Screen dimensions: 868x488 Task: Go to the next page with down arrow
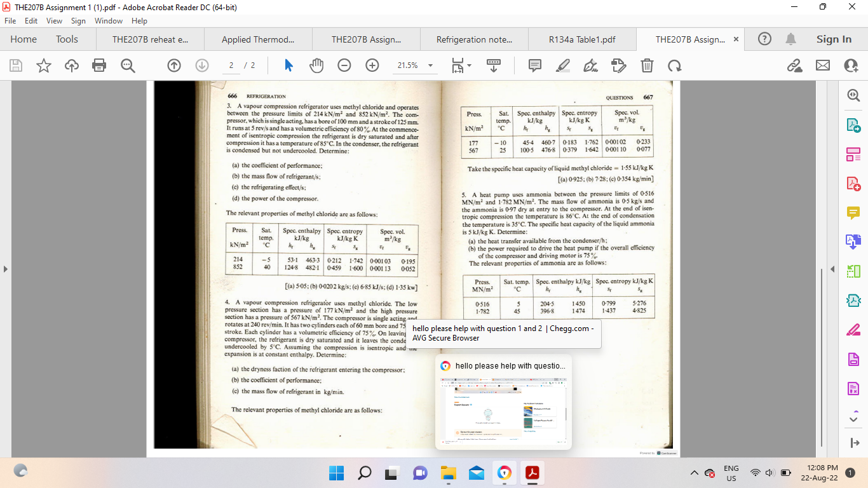click(x=202, y=65)
